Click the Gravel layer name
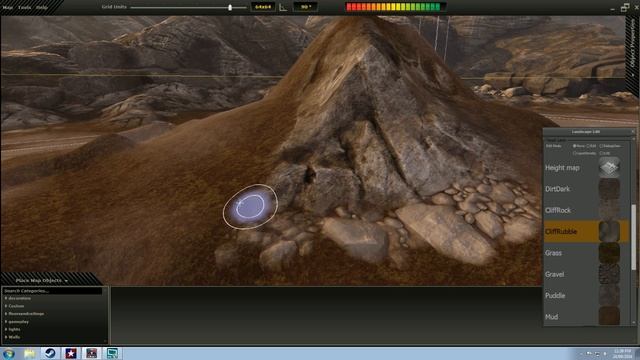 554,274
